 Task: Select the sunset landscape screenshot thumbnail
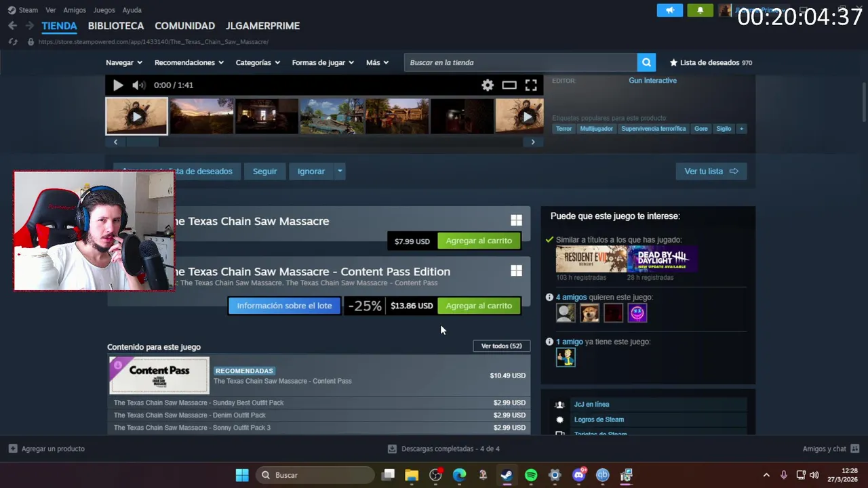pos(201,116)
